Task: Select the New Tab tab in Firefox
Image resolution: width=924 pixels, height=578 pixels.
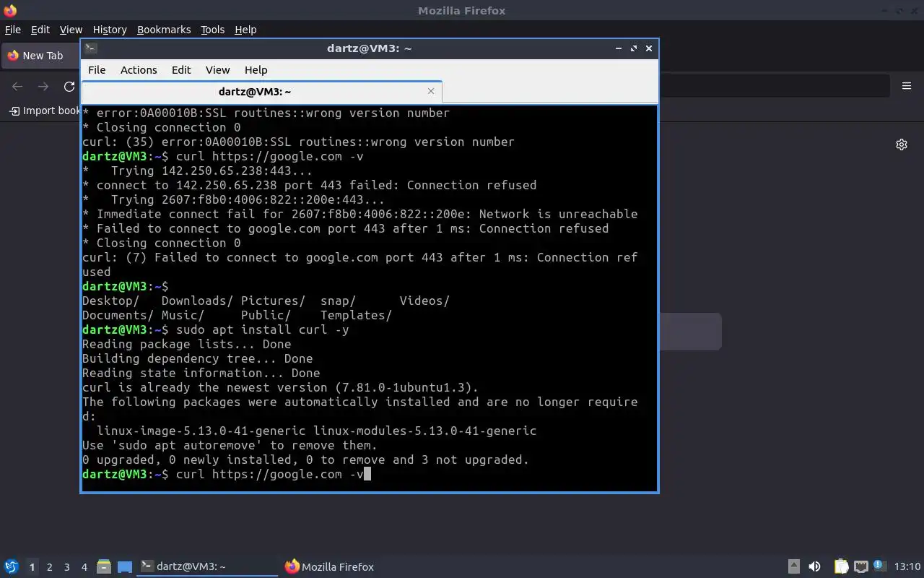Action: click(40, 56)
